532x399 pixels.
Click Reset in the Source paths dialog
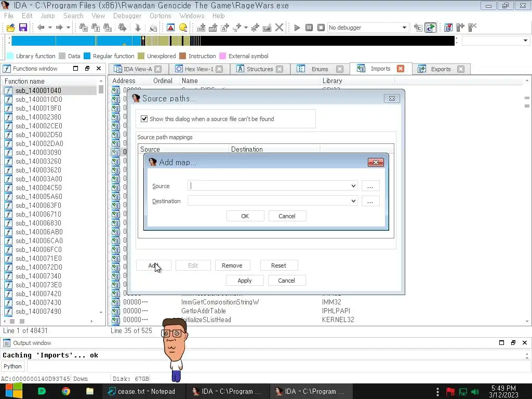pos(279,265)
